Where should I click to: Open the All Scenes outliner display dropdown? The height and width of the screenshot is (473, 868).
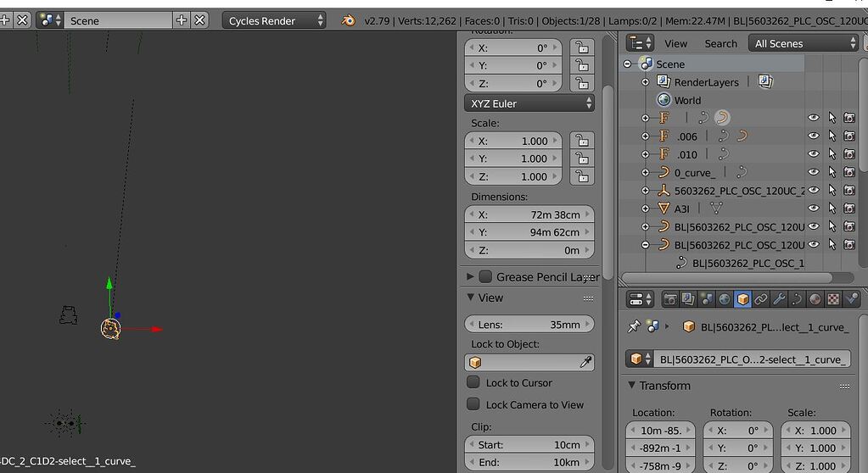coord(804,43)
